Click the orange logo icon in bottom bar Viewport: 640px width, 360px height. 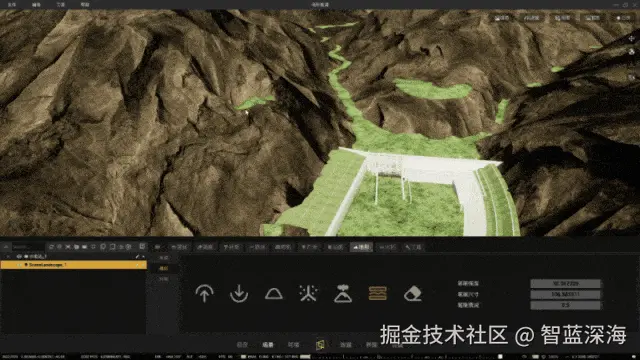point(320,345)
